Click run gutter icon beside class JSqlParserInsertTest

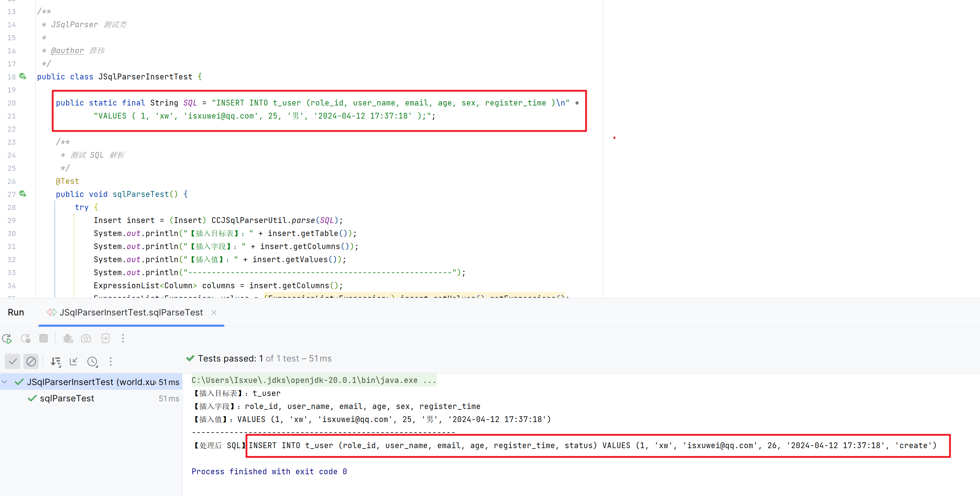(x=23, y=77)
